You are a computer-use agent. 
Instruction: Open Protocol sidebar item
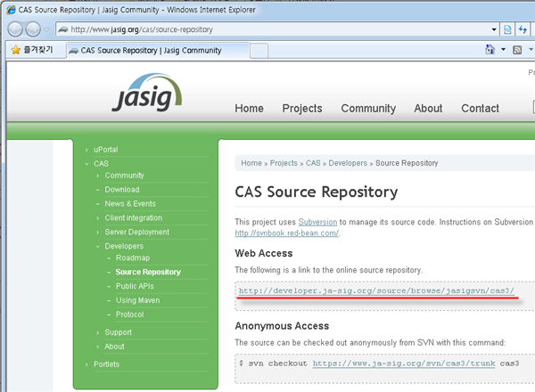[x=129, y=314]
